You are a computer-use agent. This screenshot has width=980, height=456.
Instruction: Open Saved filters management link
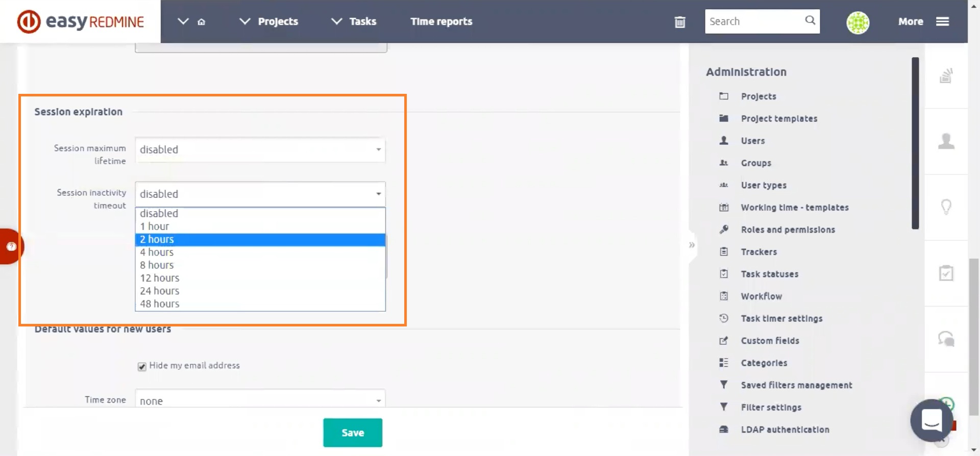tap(797, 385)
